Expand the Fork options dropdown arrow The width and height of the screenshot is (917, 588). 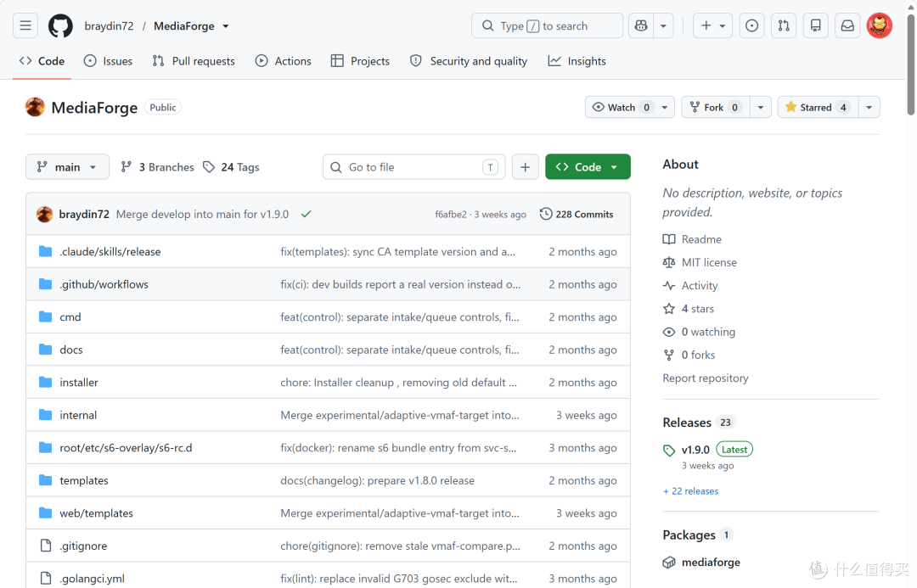point(760,107)
